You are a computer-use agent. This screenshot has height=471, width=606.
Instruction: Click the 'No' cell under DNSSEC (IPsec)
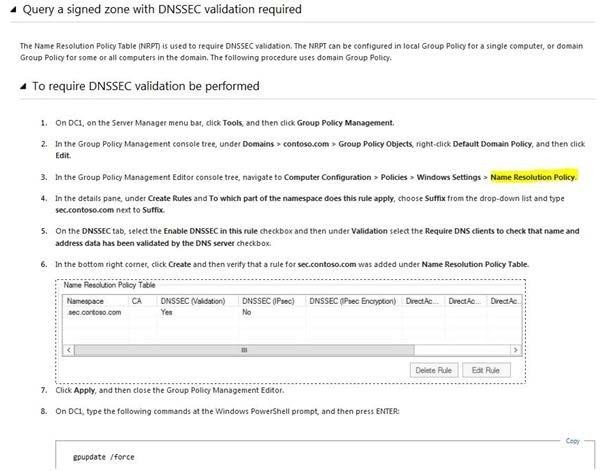click(247, 312)
